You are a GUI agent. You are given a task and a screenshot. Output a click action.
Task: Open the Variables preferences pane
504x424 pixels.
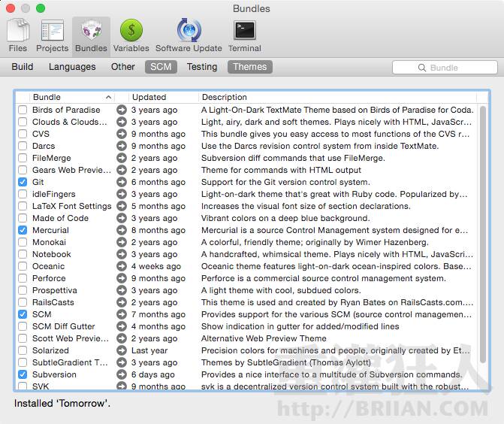point(131,35)
